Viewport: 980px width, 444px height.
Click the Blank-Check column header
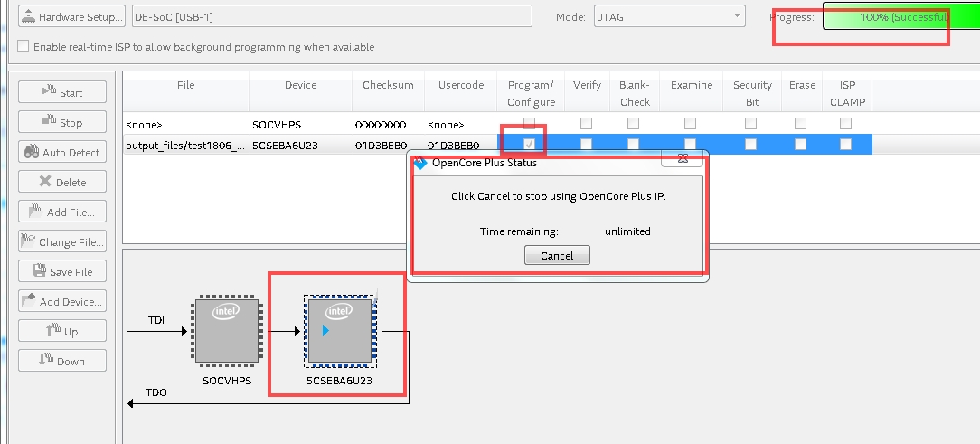click(635, 92)
